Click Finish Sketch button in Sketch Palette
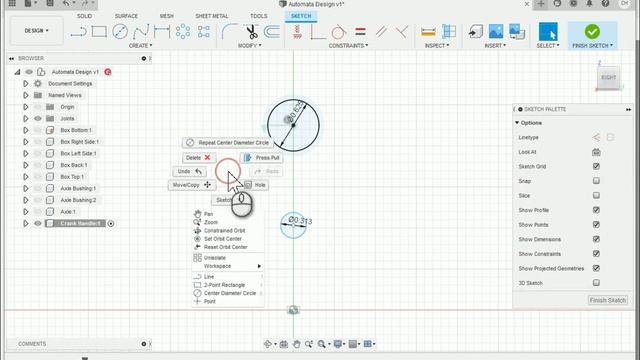Image resolution: width=640 pixels, height=360 pixels. [x=607, y=300]
